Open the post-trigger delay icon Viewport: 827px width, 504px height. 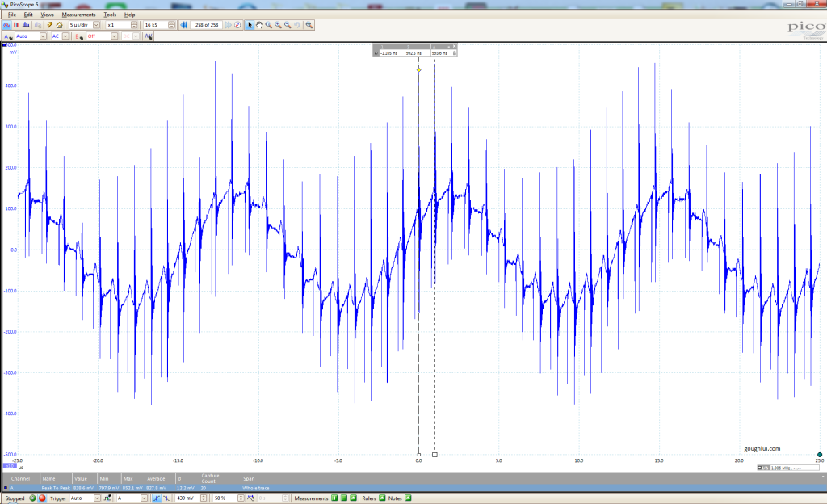coord(251,498)
